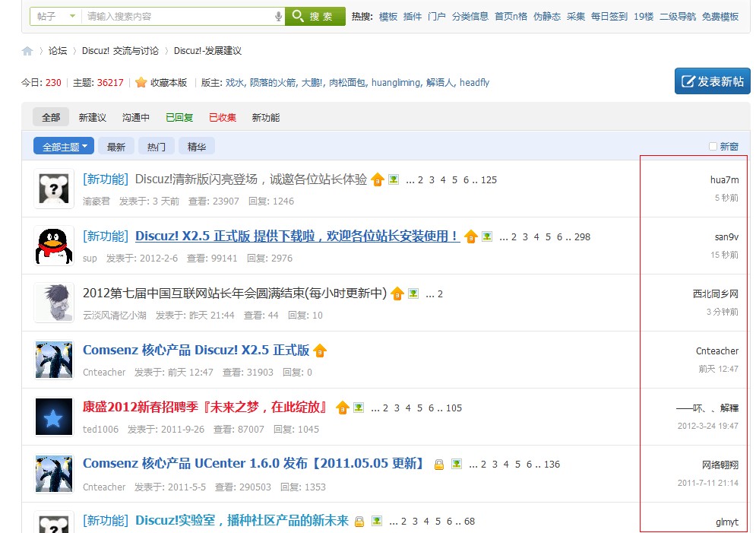Select the 全部 category tab
The image size is (756, 533).
[51, 117]
